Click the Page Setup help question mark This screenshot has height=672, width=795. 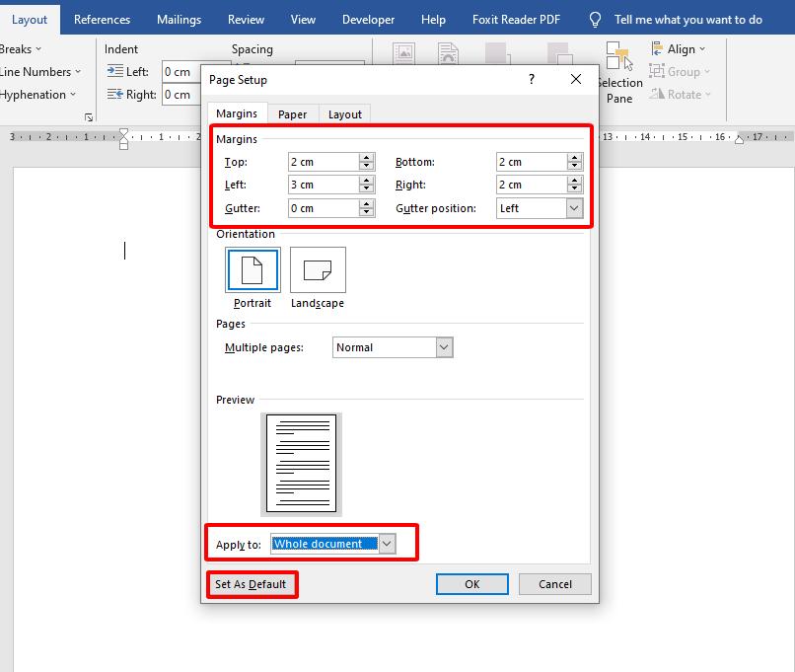pyautogui.click(x=532, y=80)
